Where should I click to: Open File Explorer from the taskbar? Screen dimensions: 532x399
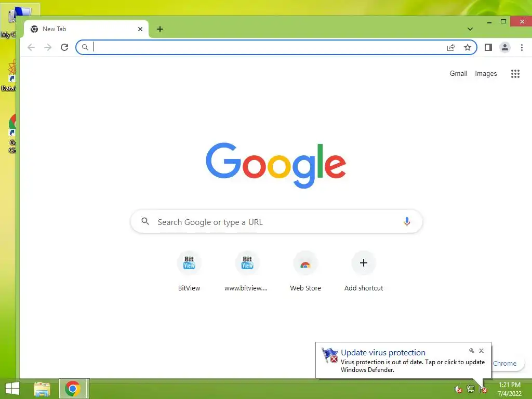[42, 389]
